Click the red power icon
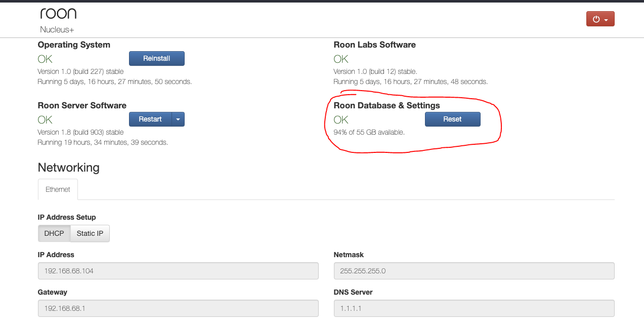 click(x=597, y=18)
